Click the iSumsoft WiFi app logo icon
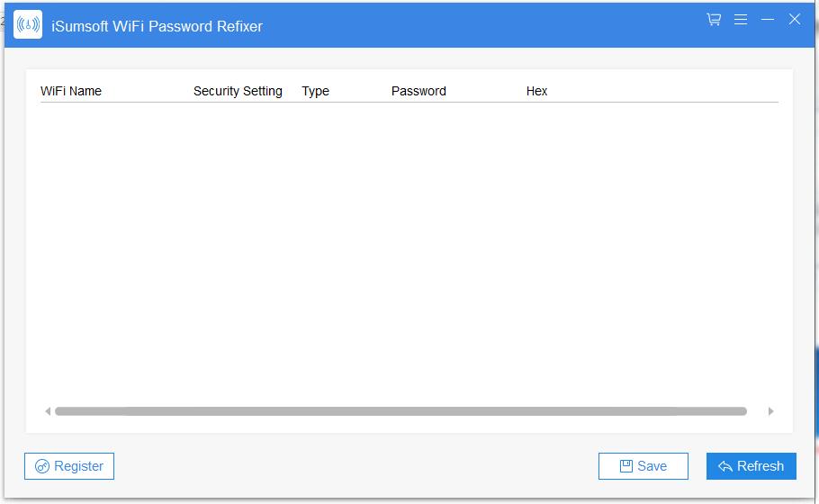Image resolution: width=819 pixels, height=504 pixels. click(x=28, y=24)
